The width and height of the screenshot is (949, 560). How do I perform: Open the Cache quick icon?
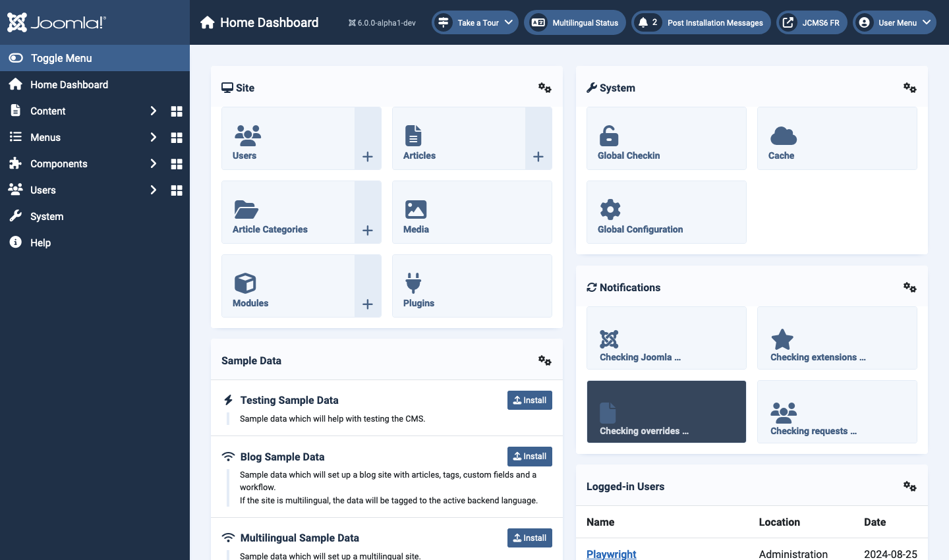837,138
